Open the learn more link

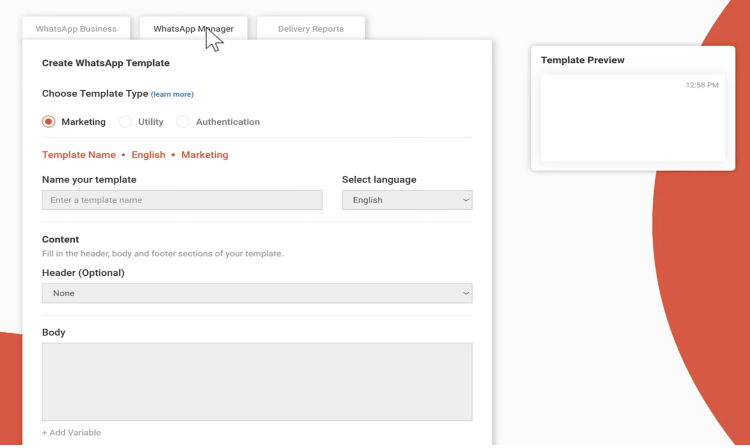[x=172, y=94]
